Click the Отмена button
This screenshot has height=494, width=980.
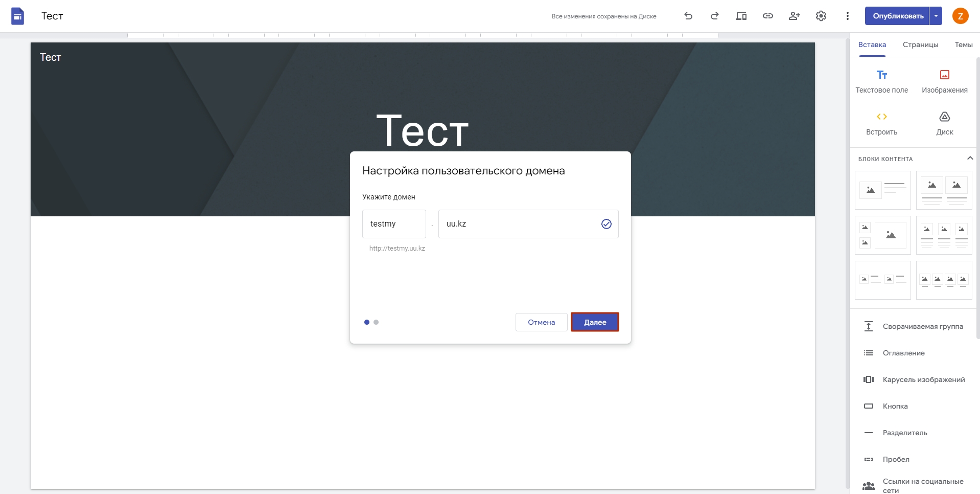(541, 322)
